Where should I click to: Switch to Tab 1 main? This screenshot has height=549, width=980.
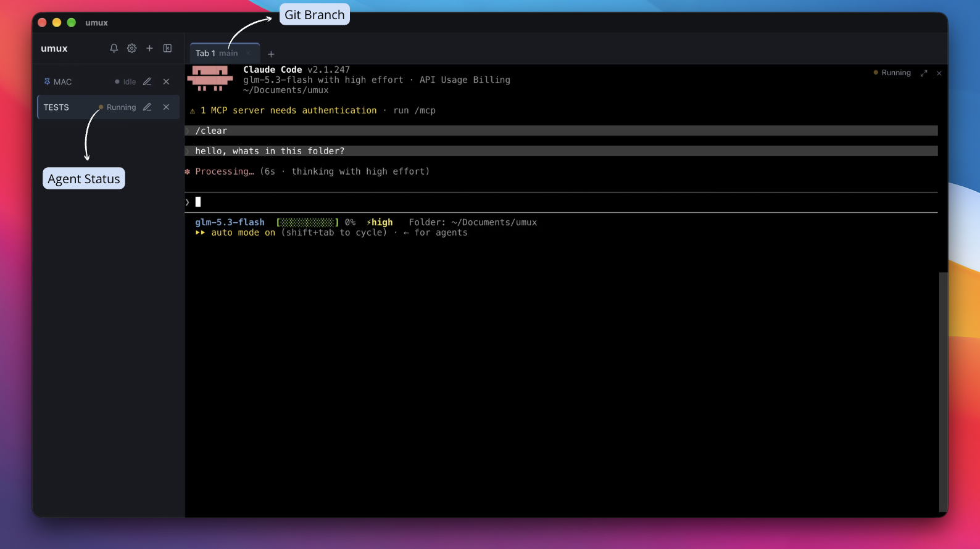(x=225, y=53)
